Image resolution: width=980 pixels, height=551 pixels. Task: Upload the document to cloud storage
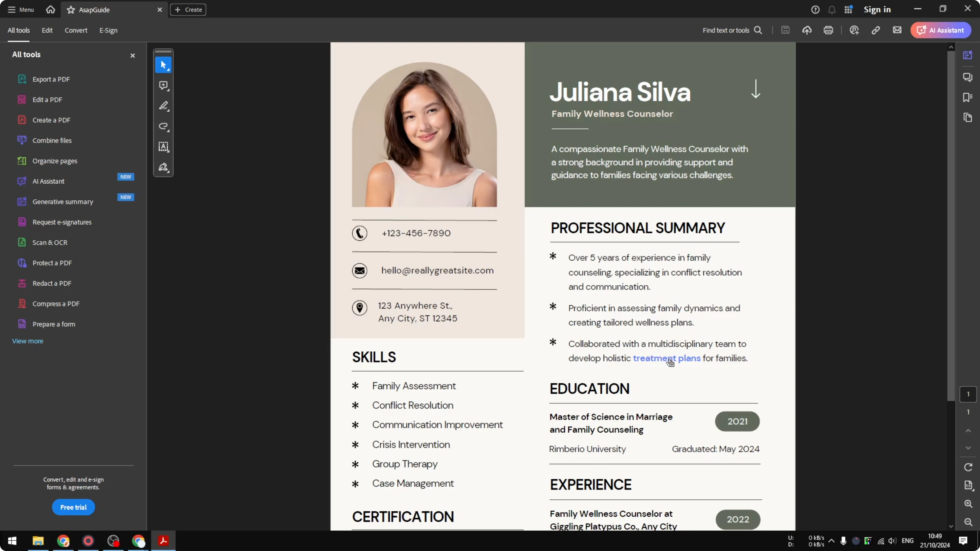coord(807,30)
